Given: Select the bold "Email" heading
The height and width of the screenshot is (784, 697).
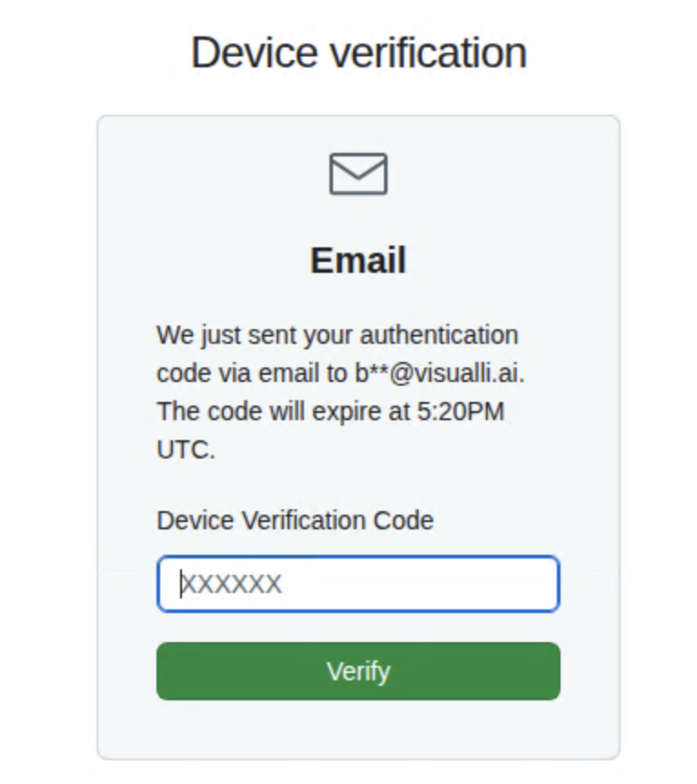Looking at the screenshot, I should (358, 261).
